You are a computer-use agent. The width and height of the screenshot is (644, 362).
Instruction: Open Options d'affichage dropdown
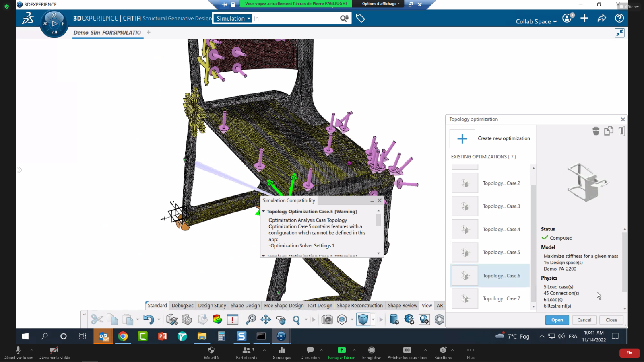click(x=381, y=4)
